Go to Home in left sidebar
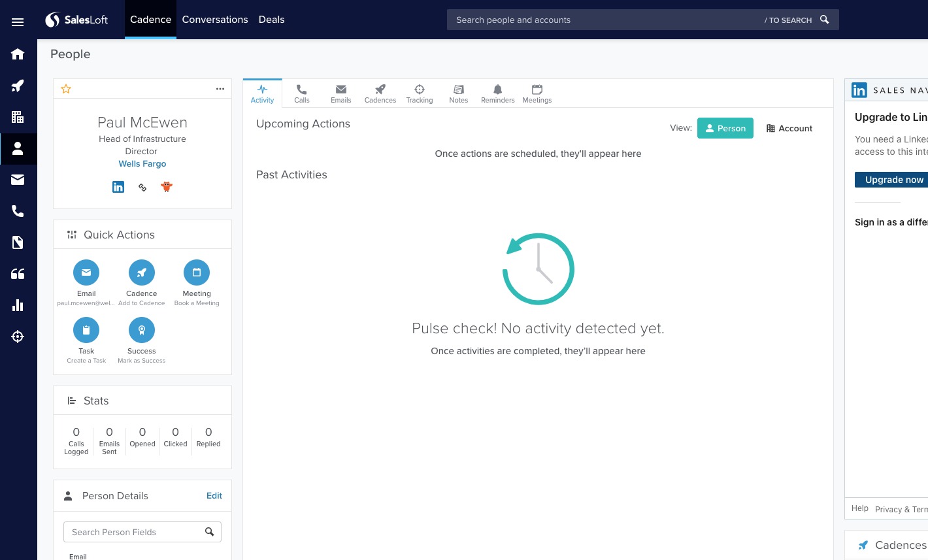Viewport: 928px width, 560px height. click(x=18, y=54)
